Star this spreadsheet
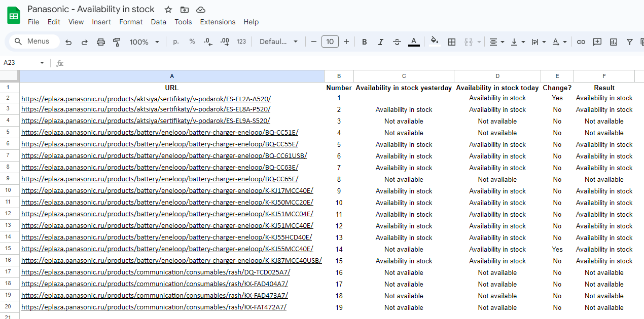Viewport: 644px width, 319px height. click(x=168, y=10)
